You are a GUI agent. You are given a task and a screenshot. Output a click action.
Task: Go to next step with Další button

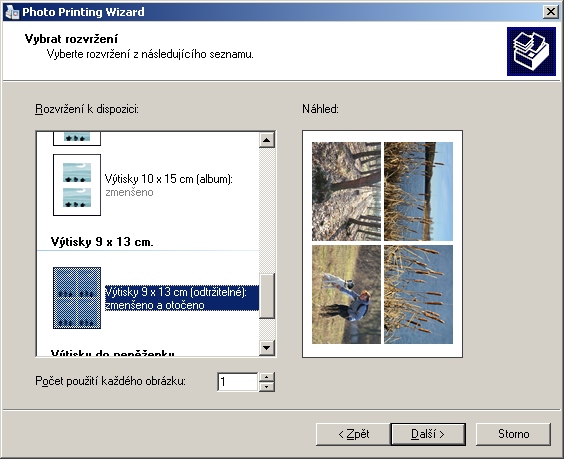(x=428, y=434)
